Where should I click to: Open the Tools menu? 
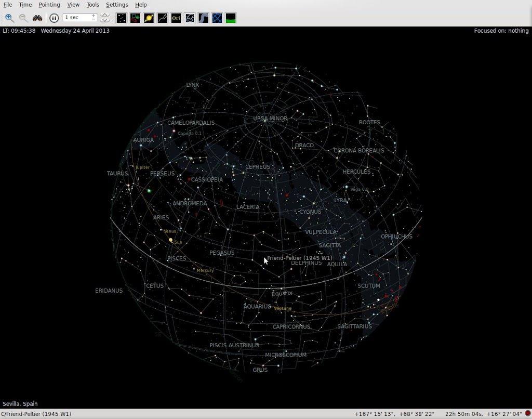[x=92, y=5]
